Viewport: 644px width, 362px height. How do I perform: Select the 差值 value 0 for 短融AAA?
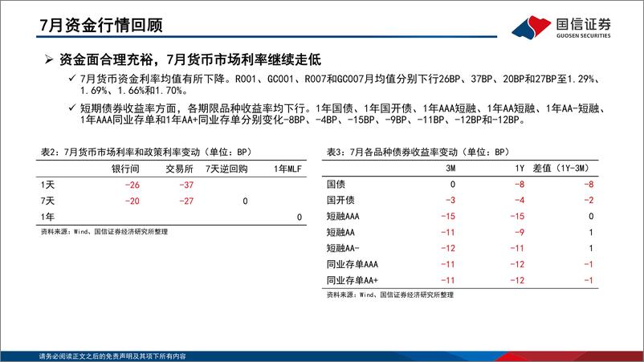click(x=591, y=216)
